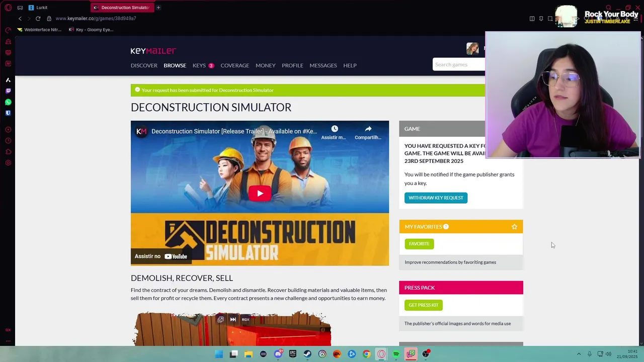
Task: Open the Webinterface Nitr... bookmark
Action: click(x=39, y=30)
